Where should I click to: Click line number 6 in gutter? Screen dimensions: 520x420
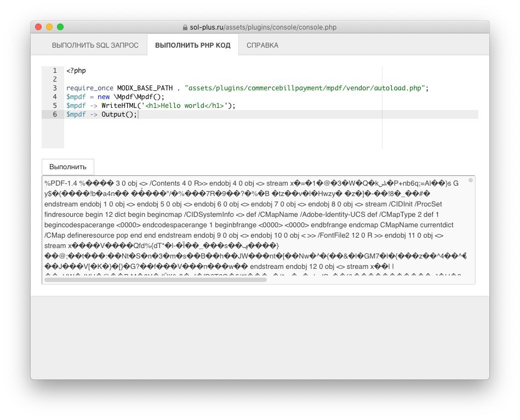tap(55, 114)
